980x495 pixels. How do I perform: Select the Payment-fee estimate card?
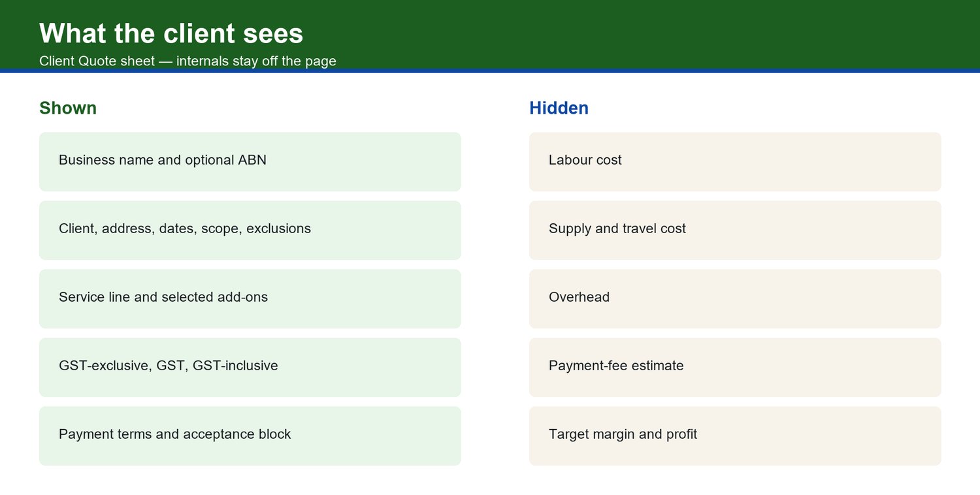point(735,368)
